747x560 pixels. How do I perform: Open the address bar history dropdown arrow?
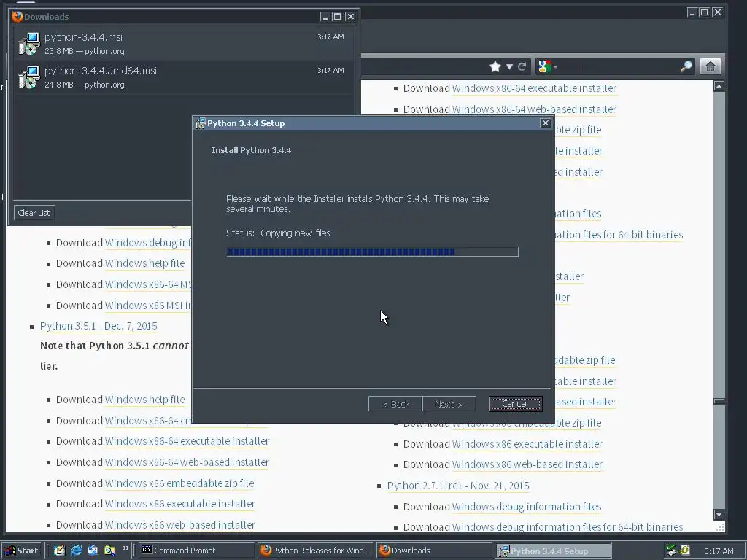pyautogui.click(x=509, y=66)
